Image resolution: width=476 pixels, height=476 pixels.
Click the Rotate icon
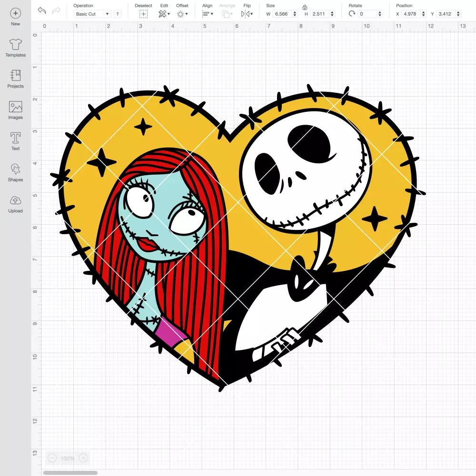tap(352, 14)
